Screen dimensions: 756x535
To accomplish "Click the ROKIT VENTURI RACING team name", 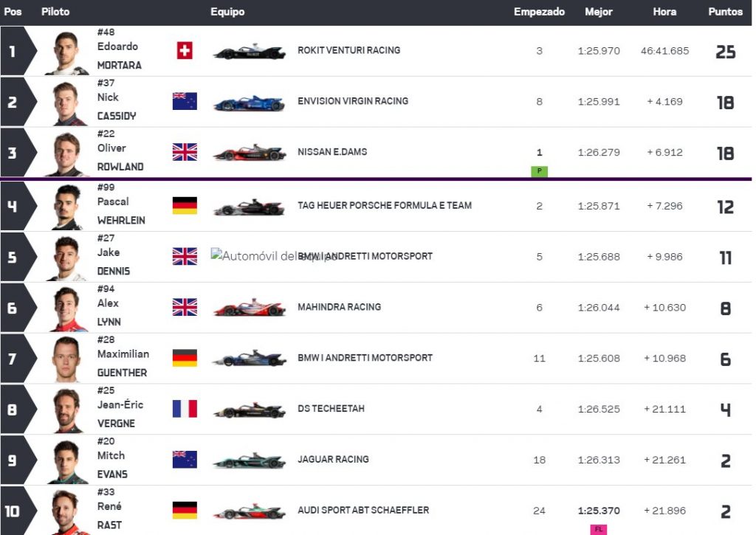I will (x=348, y=50).
